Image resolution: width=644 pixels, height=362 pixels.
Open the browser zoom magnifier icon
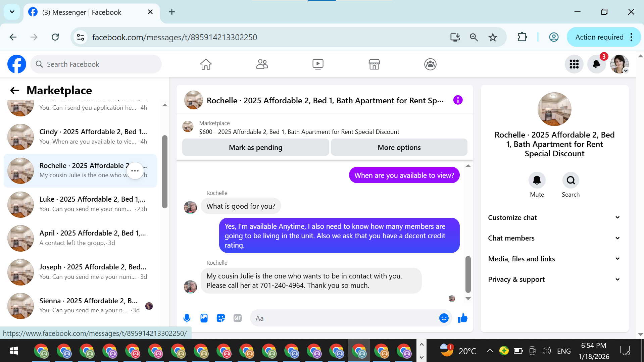(x=474, y=37)
